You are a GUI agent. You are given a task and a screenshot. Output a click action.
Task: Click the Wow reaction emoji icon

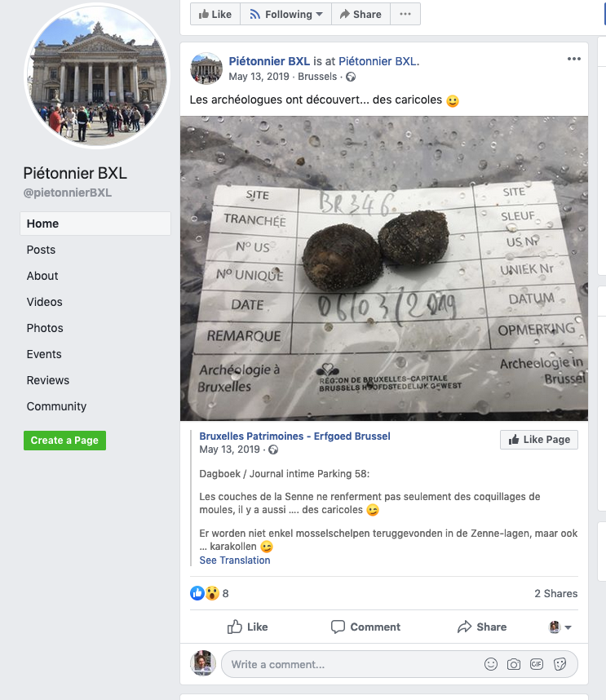(211, 593)
